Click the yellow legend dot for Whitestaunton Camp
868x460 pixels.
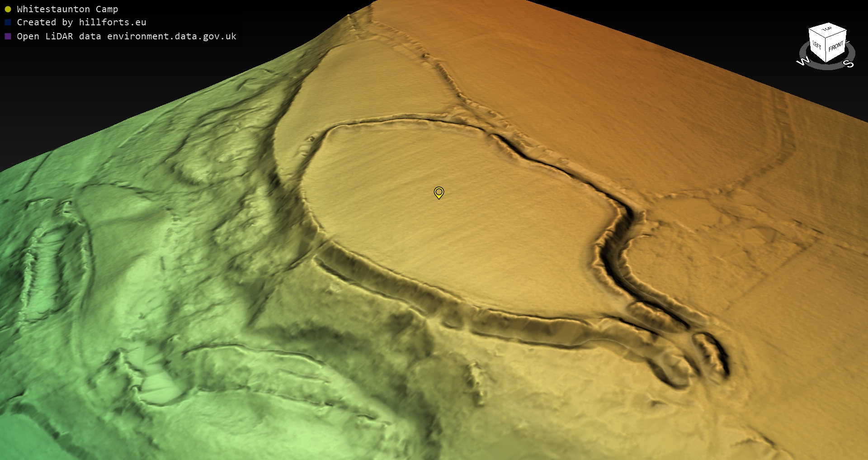coord(8,9)
